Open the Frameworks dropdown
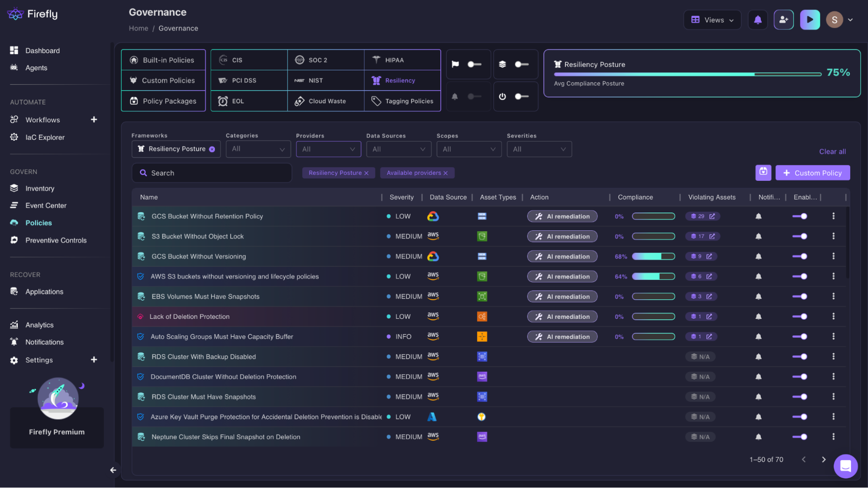This screenshot has height=488, width=868. (x=176, y=149)
